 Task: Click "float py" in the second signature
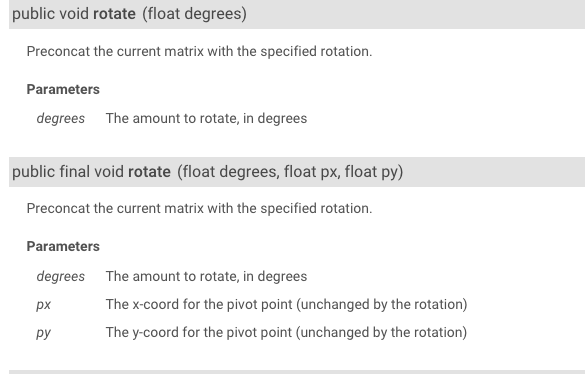[x=372, y=172]
